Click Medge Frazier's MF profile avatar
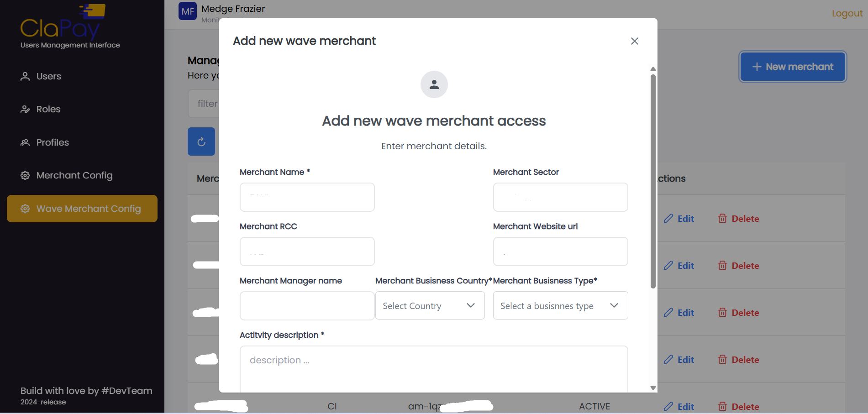 tap(187, 11)
